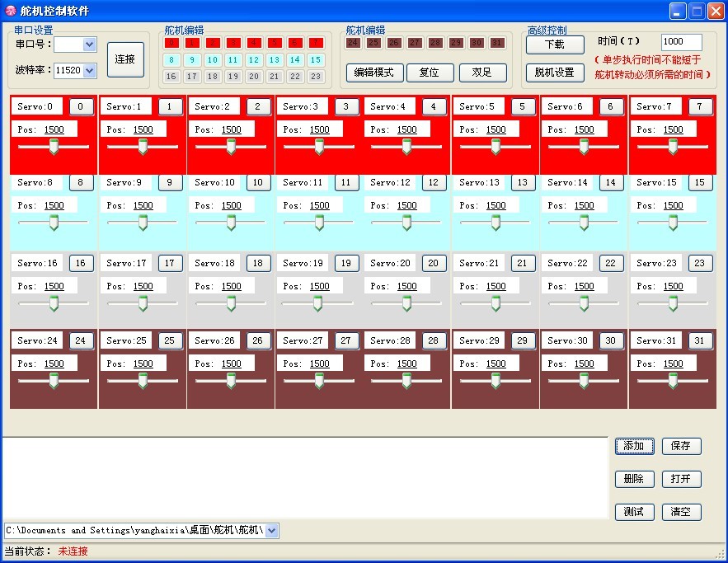Open the 舵机设置 servo settings
This screenshot has width=728, height=563.
[554, 73]
